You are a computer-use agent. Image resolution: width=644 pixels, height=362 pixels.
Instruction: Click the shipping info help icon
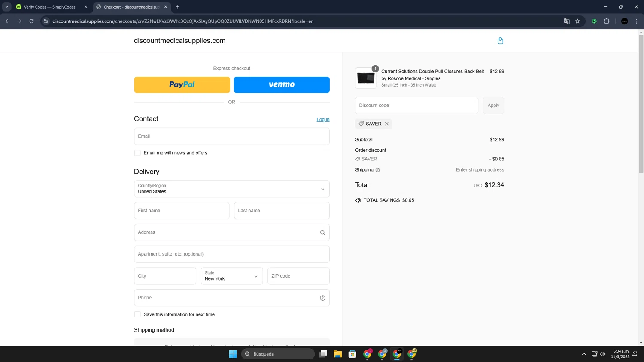point(378,170)
